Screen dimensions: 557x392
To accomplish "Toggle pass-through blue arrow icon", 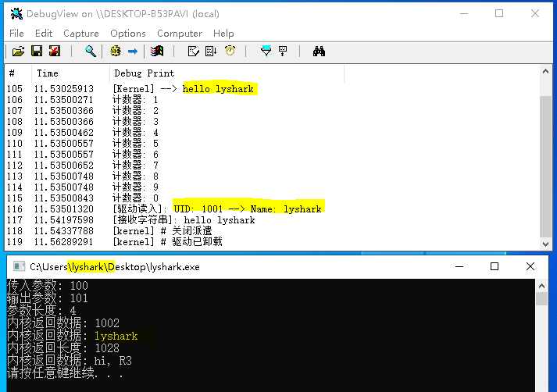I will [133, 52].
